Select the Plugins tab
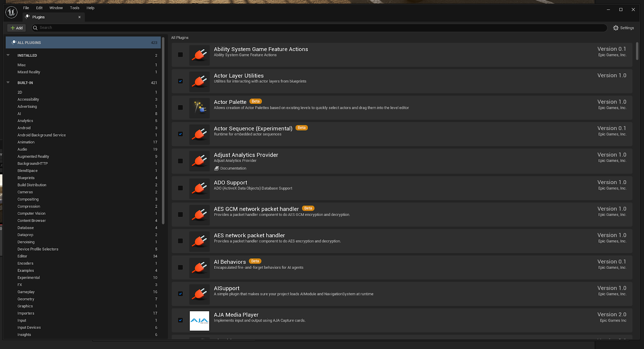Viewport: 644px width, 349px height. [53, 17]
